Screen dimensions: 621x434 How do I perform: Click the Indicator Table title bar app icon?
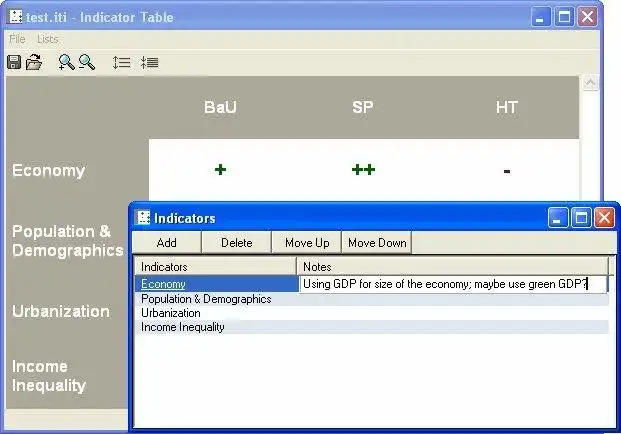[x=15, y=17]
